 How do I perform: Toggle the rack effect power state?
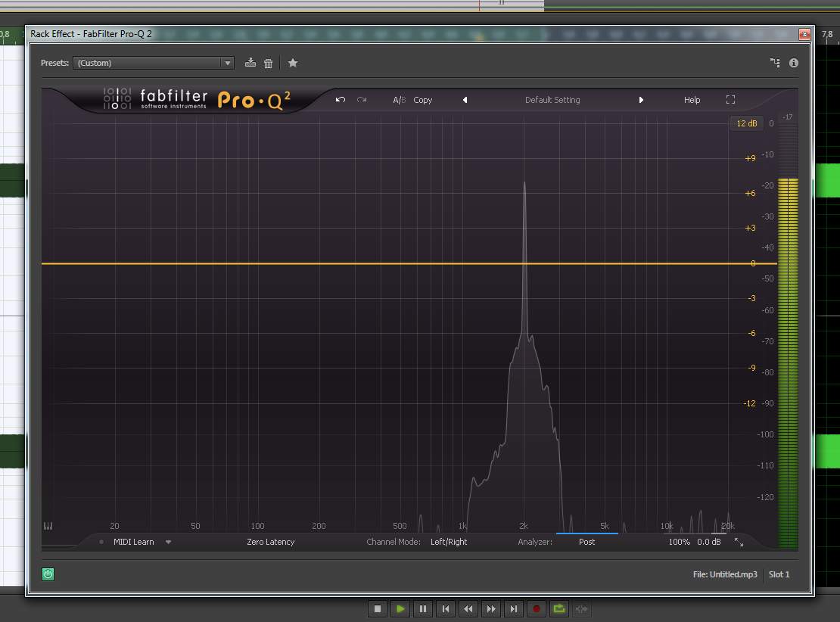point(48,574)
